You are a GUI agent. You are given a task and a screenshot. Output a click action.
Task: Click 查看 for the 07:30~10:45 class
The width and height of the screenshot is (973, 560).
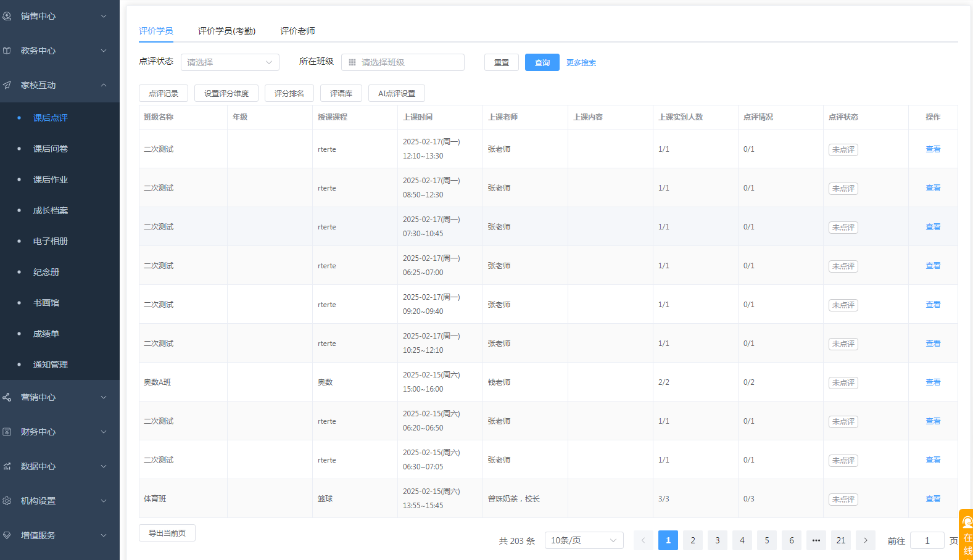click(x=933, y=227)
